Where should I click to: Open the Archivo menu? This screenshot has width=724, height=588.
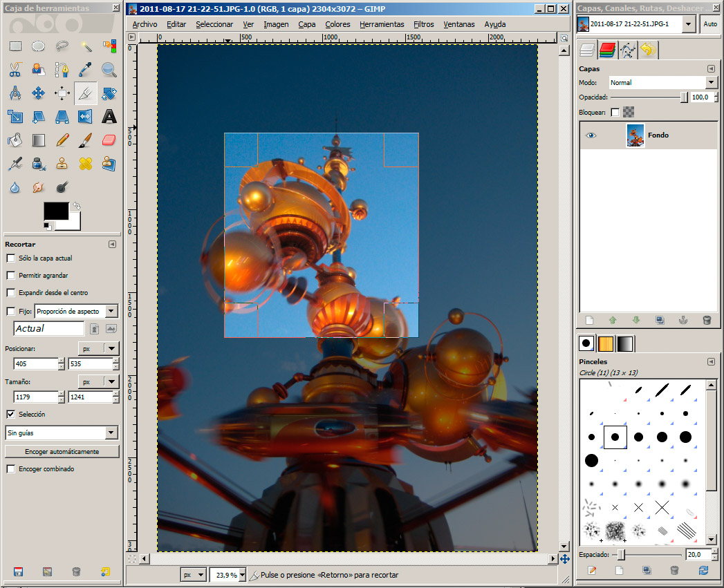click(x=145, y=24)
